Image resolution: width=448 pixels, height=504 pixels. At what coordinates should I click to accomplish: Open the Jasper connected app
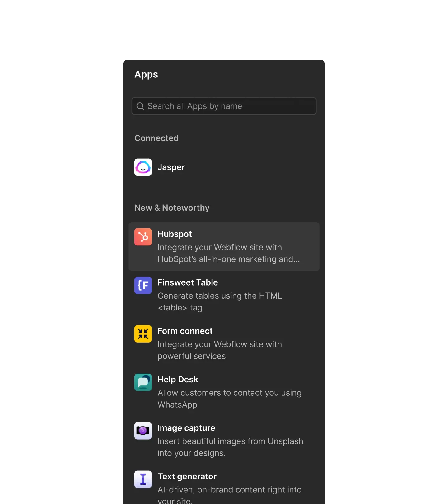coord(171,167)
